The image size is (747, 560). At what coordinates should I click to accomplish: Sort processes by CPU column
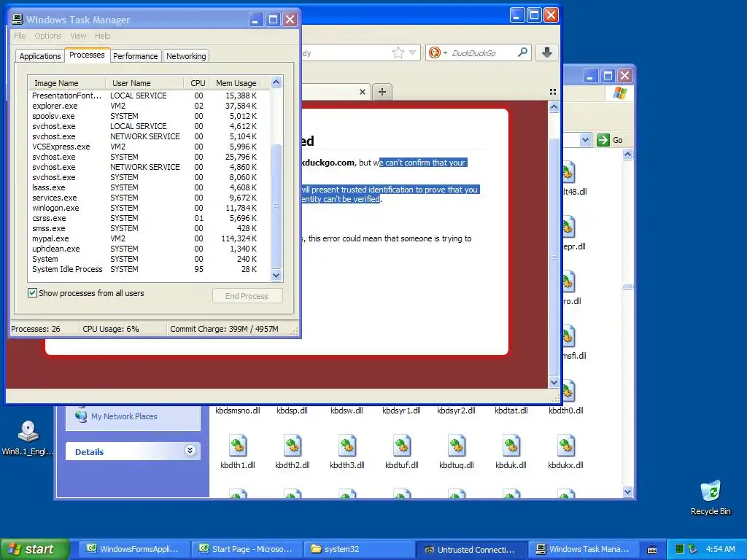pyautogui.click(x=197, y=83)
